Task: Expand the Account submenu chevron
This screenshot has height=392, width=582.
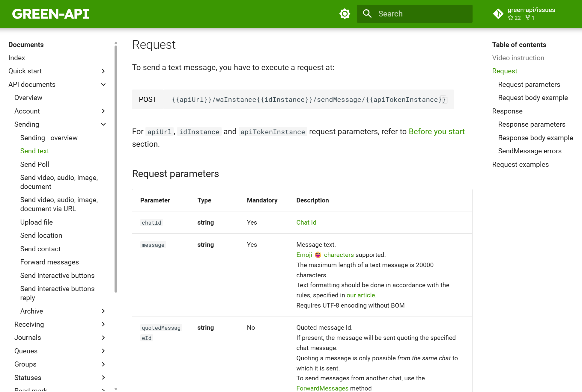Action: [103, 111]
